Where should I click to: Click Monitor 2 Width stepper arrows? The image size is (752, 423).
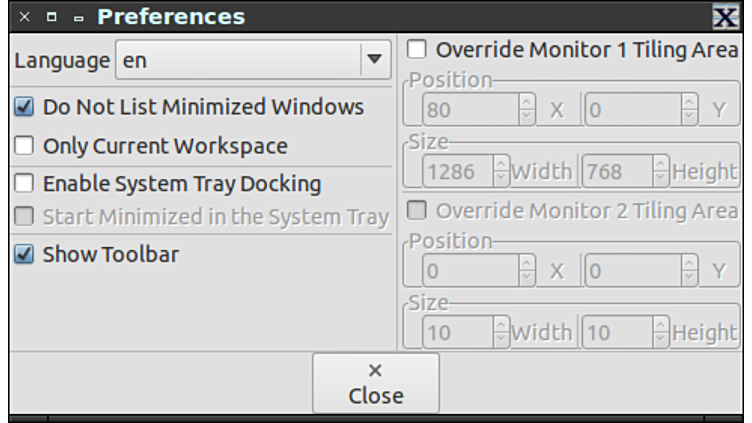tap(499, 332)
